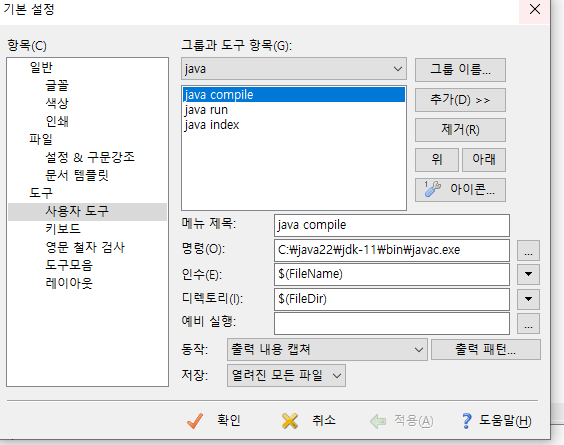Select 글꼴 in the category tree

[57, 85]
